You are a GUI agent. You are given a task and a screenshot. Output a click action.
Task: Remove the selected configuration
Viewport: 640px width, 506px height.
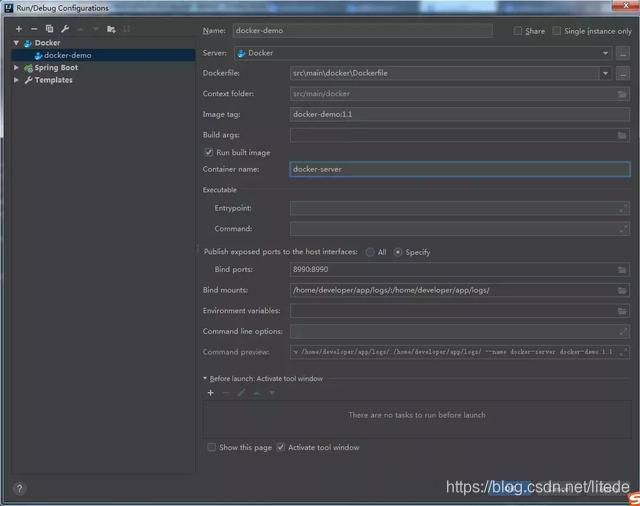coord(34,29)
